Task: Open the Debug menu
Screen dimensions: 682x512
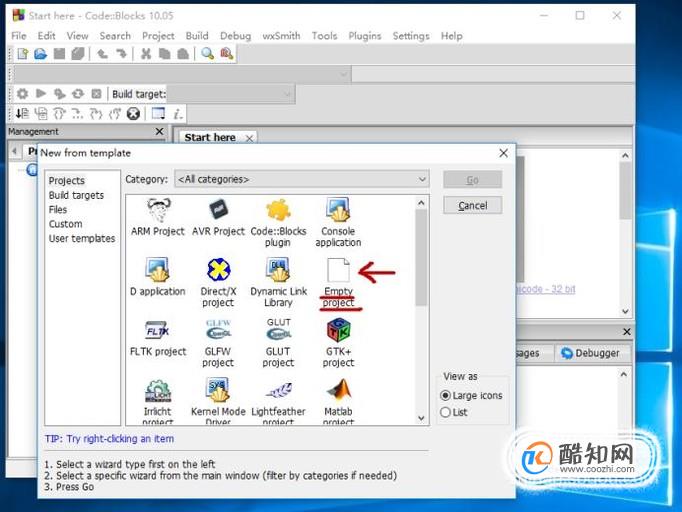Action: [235, 36]
